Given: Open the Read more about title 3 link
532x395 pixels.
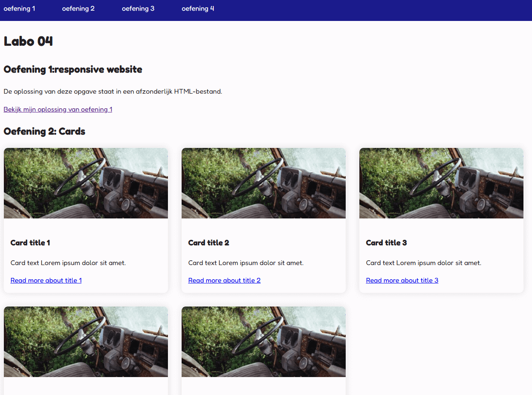Looking at the screenshot, I should tap(402, 280).
